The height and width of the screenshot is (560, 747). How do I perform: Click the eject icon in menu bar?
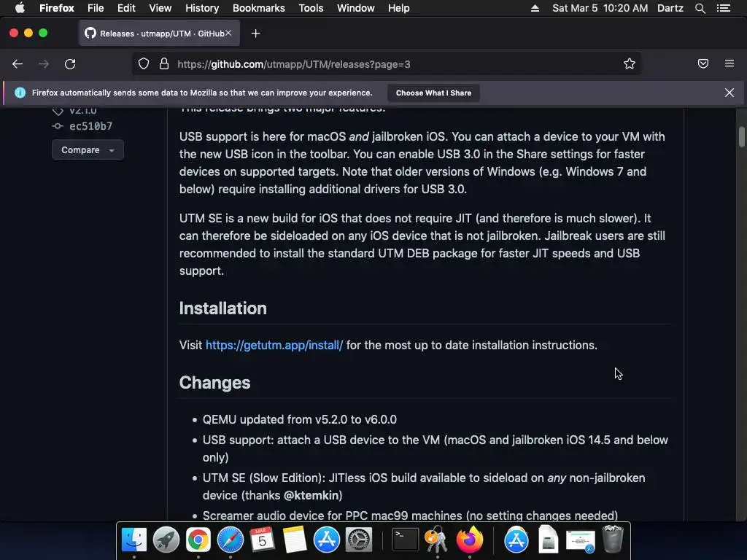coord(535,8)
